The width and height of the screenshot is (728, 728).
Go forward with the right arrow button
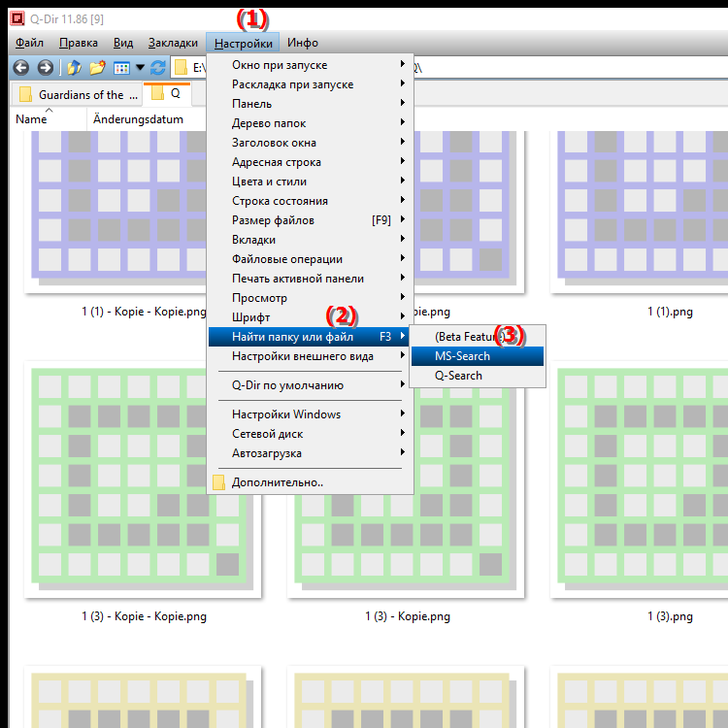click(45, 68)
